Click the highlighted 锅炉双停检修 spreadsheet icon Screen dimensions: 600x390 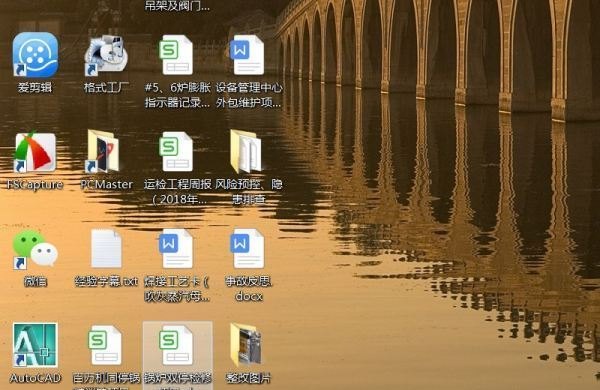177,346
